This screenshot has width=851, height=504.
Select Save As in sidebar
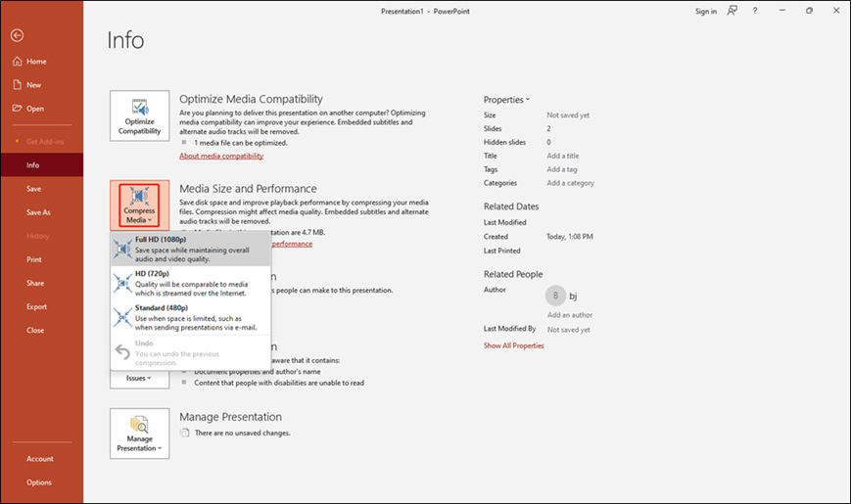click(x=42, y=212)
